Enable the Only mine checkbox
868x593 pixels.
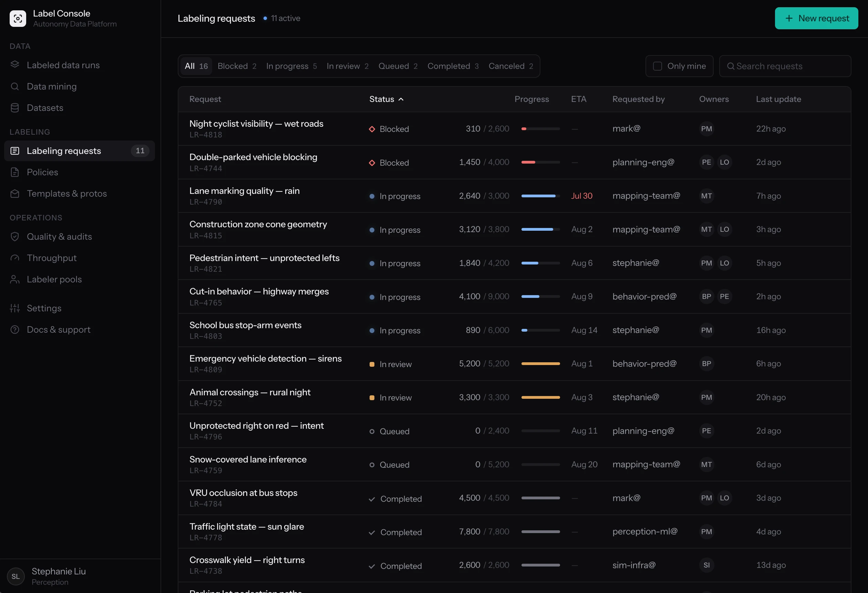[657, 66]
